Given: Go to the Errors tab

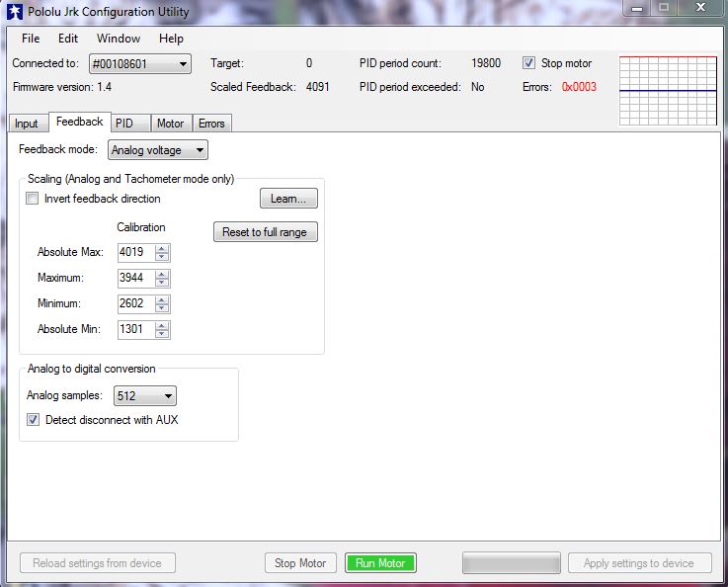Looking at the screenshot, I should tap(211, 124).
